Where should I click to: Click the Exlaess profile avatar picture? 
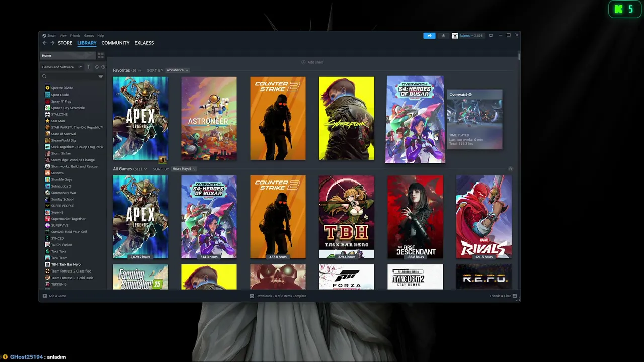[455, 36]
